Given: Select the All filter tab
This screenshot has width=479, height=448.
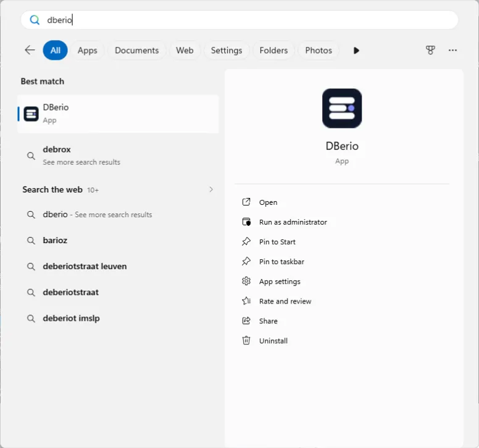Looking at the screenshot, I should point(56,50).
